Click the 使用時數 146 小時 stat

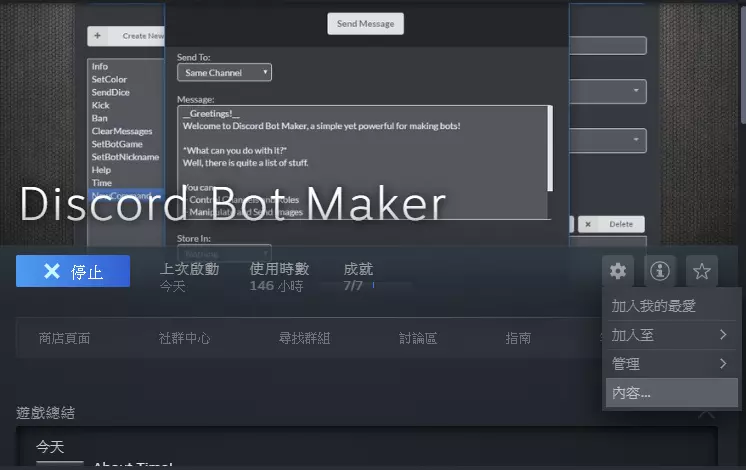279,277
